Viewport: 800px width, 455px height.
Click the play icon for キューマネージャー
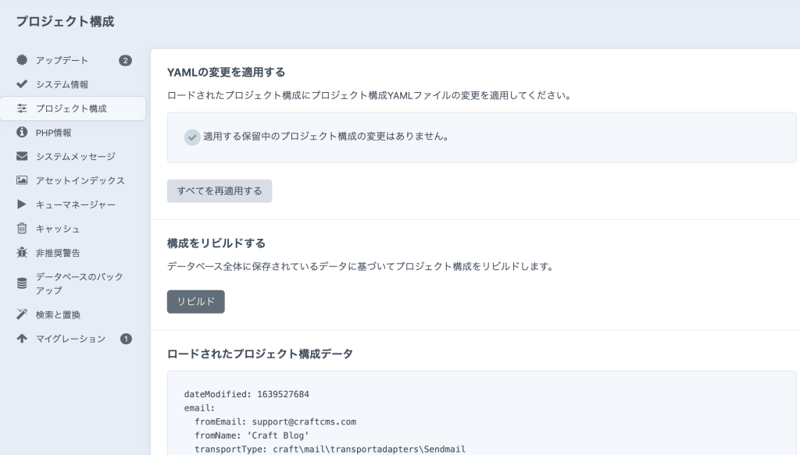click(x=22, y=204)
